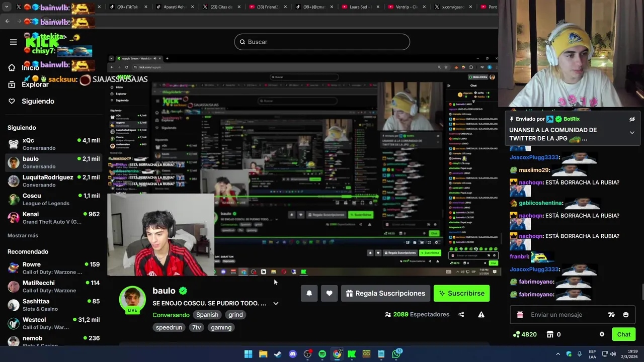This screenshot has height=362, width=644.
Task: Switch to the Laura Sad tab
Action: [360, 7]
